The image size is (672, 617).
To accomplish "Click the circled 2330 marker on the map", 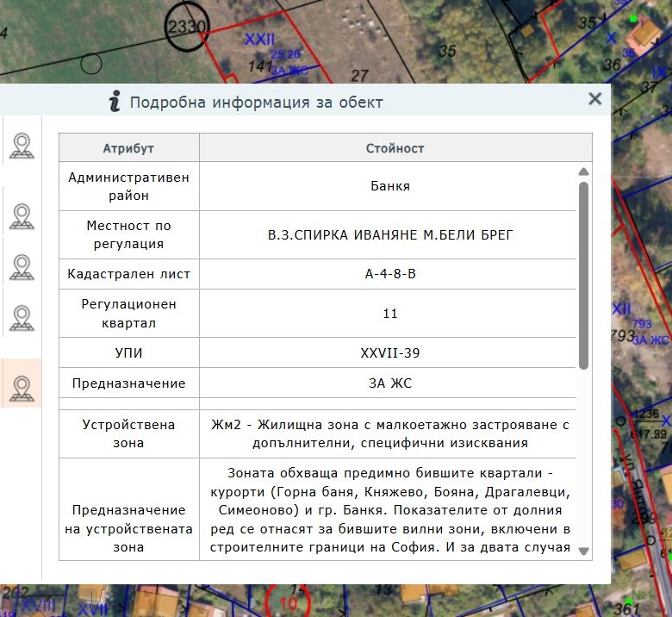I will click(x=187, y=27).
